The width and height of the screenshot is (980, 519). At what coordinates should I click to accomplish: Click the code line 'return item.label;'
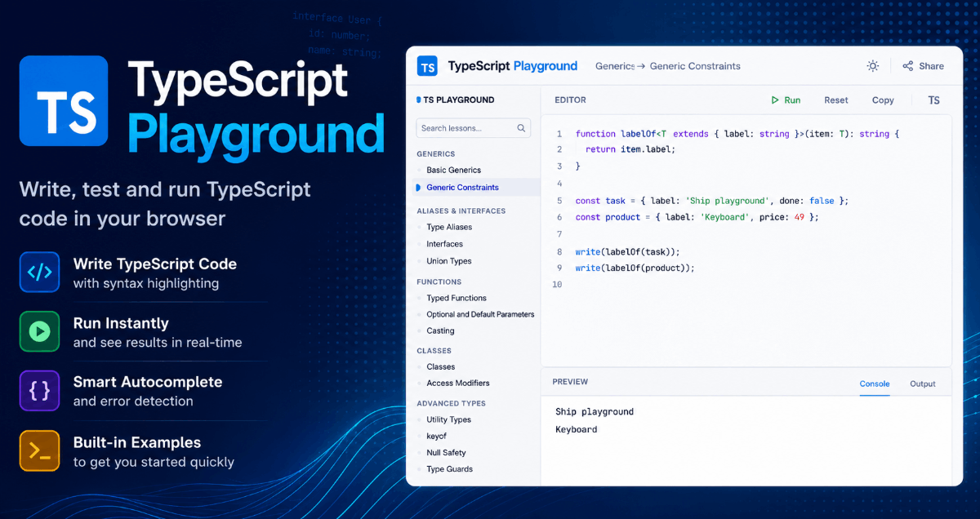(630, 149)
